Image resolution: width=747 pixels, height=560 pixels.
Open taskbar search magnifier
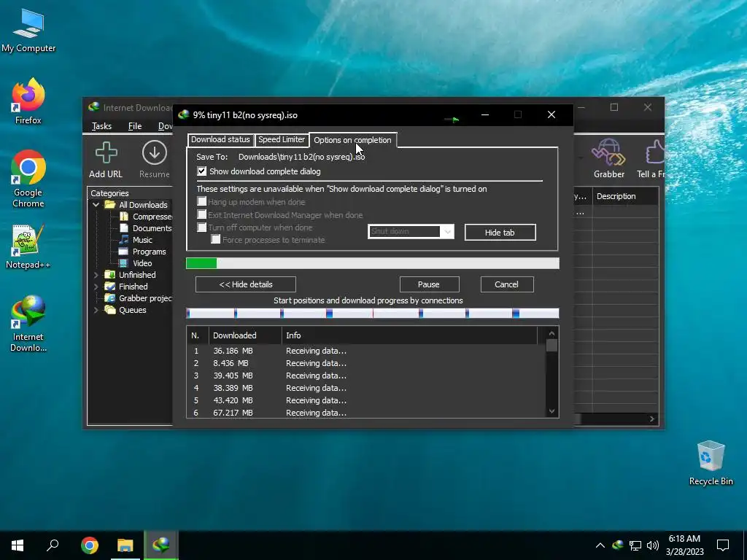[x=53, y=545]
